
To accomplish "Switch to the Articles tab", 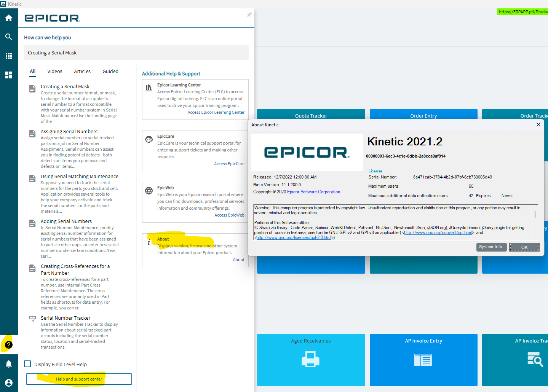I will pos(82,71).
